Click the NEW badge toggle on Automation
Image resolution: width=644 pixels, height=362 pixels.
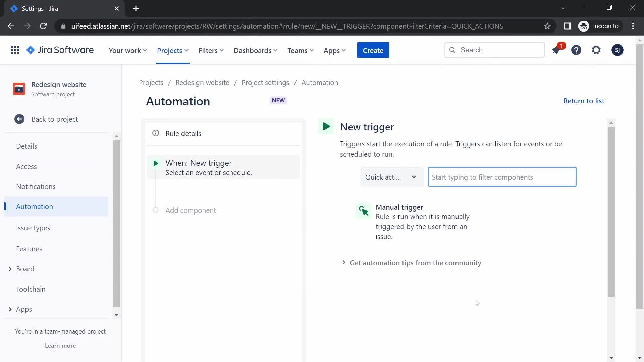coord(277,100)
